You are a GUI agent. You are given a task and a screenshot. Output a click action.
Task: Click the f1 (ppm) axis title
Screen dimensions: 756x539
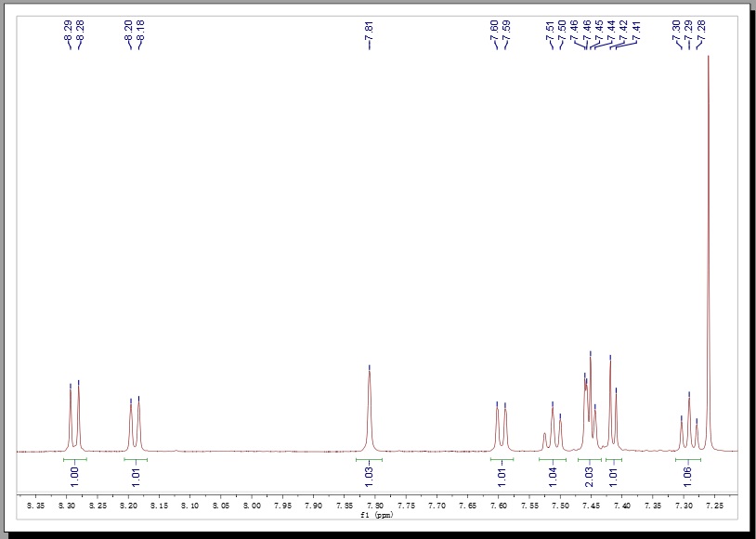(377, 515)
